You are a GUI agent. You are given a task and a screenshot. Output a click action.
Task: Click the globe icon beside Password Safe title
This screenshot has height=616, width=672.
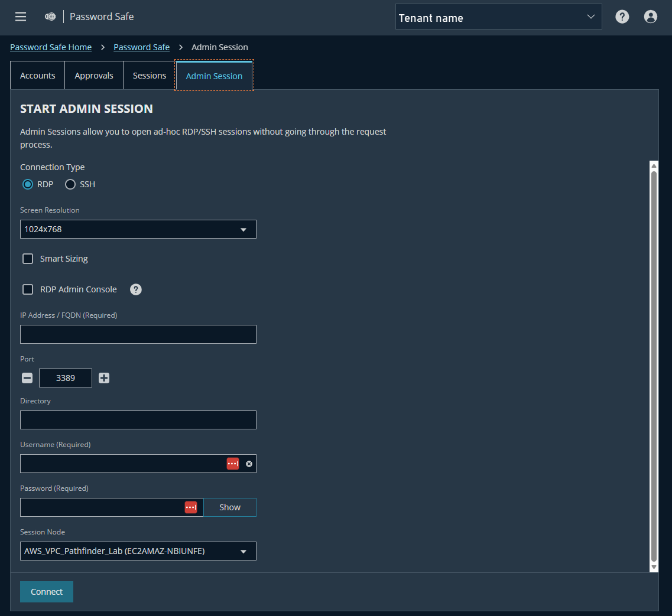pos(50,17)
